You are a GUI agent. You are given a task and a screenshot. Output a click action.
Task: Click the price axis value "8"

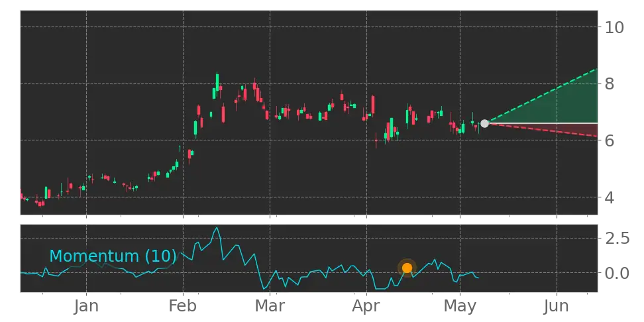pyautogui.click(x=610, y=84)
